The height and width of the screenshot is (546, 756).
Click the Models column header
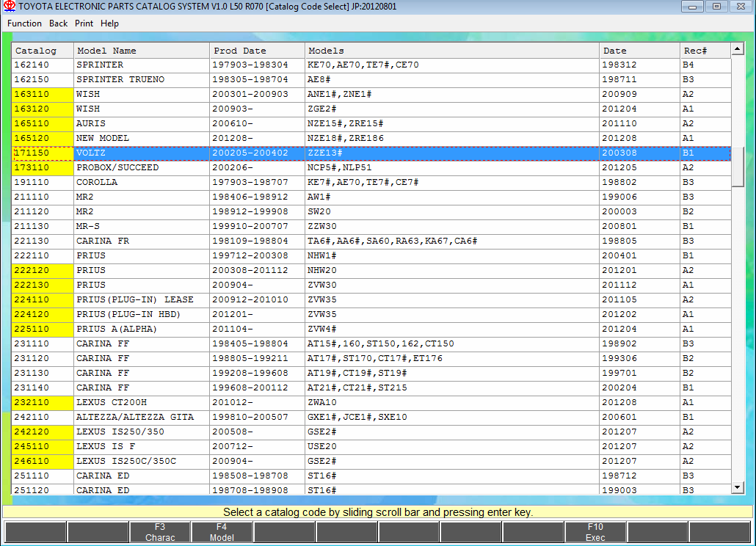pos(452,51)
